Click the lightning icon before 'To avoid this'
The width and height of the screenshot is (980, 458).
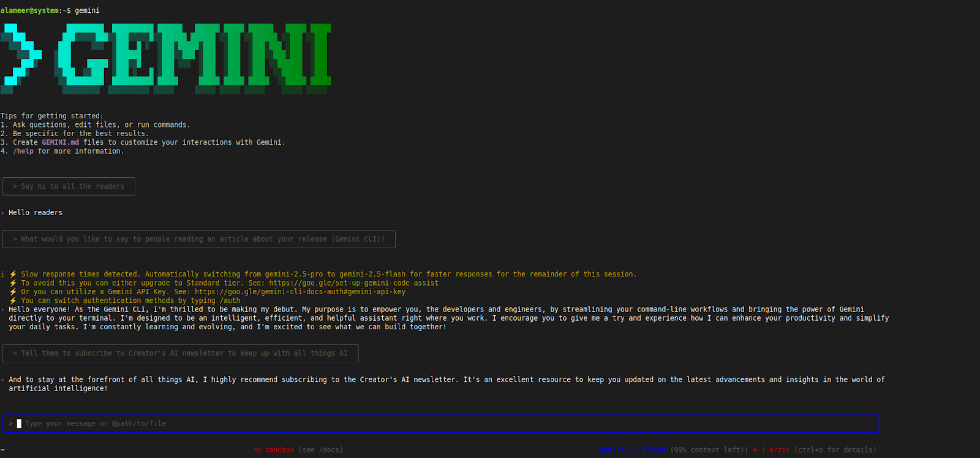point(13,283)
